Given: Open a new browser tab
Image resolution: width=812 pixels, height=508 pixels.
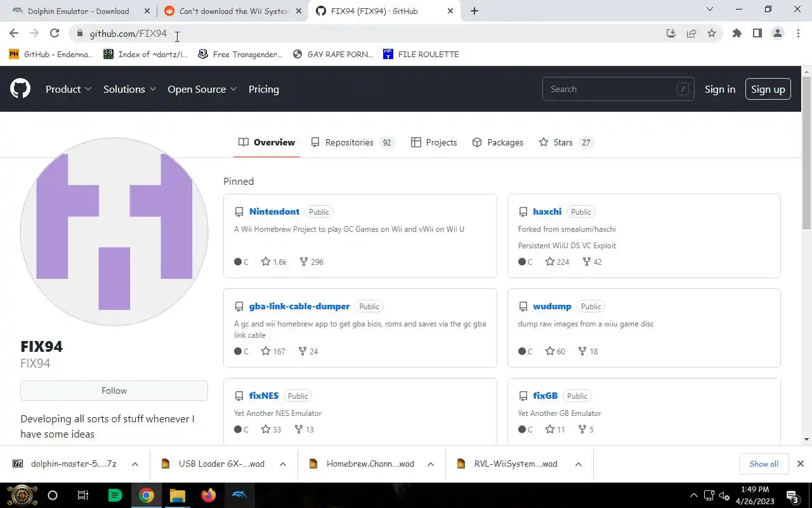Looking at the screenshot, I should tap(475, 11).
